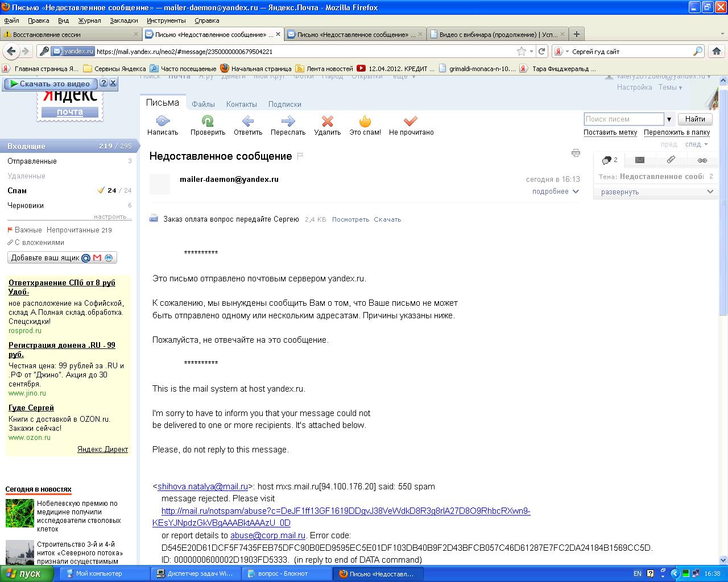Open the conversation bubble tab with count 2

pyautogui.click(x=609, y=160)
